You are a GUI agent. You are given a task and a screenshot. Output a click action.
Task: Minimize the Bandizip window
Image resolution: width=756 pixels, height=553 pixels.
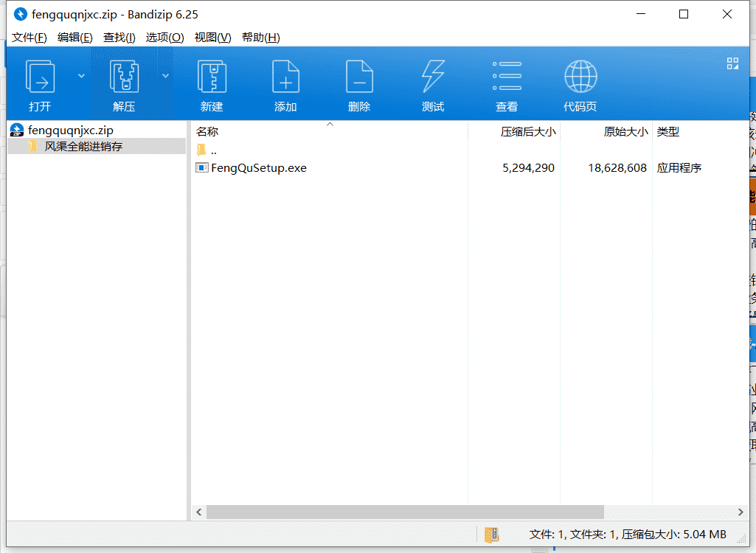coord(641,14)
